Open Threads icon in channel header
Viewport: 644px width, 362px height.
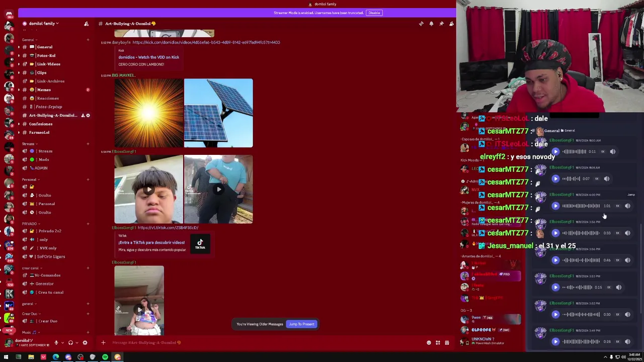[421, 24]
